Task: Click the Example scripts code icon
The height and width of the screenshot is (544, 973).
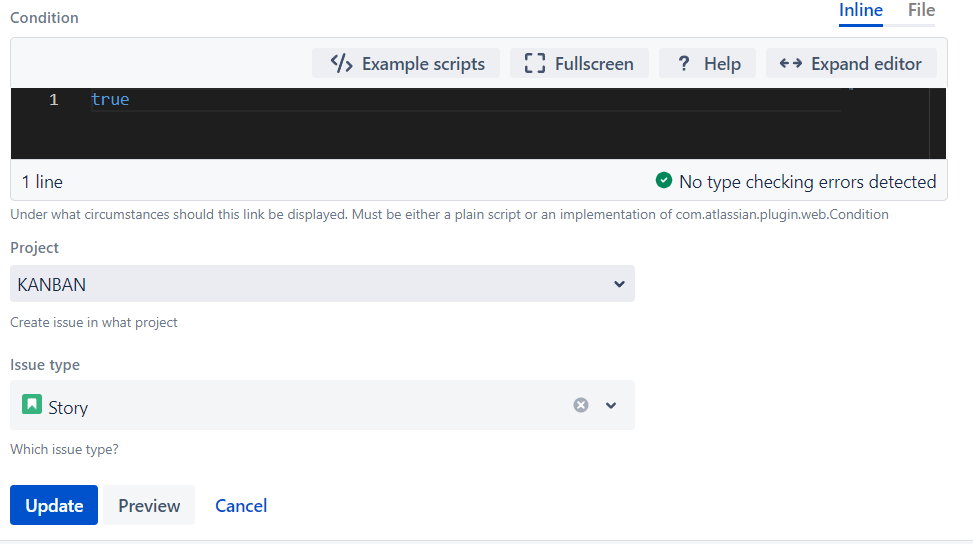Action: pos(341,64)
